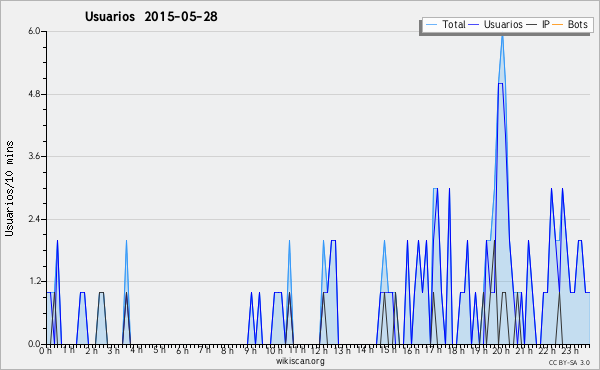Click the 'Usuarios/10 mins' axis label
600x370 pixels.
click(9, 189)
